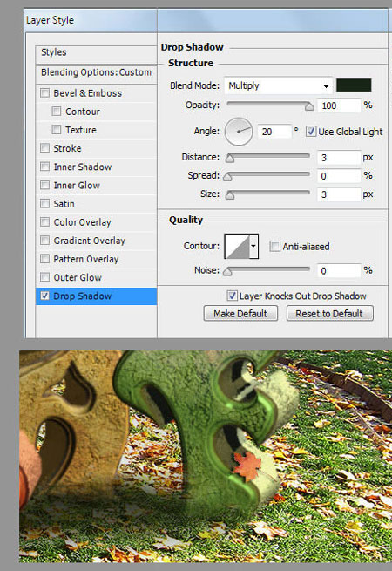Enable the Pattern Overlay checkbox
The height and width of the screenshot is (571, 392).
tap(44, 259)
